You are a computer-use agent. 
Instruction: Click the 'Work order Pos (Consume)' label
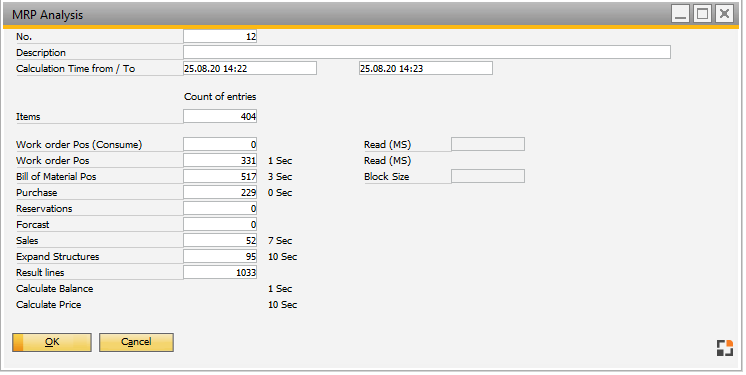point(79,145)
